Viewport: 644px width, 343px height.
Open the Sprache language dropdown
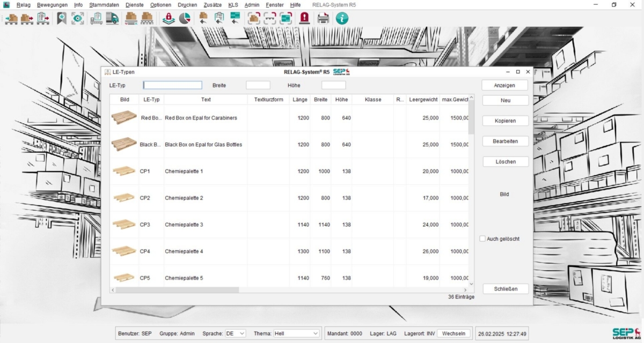[235, 333]
